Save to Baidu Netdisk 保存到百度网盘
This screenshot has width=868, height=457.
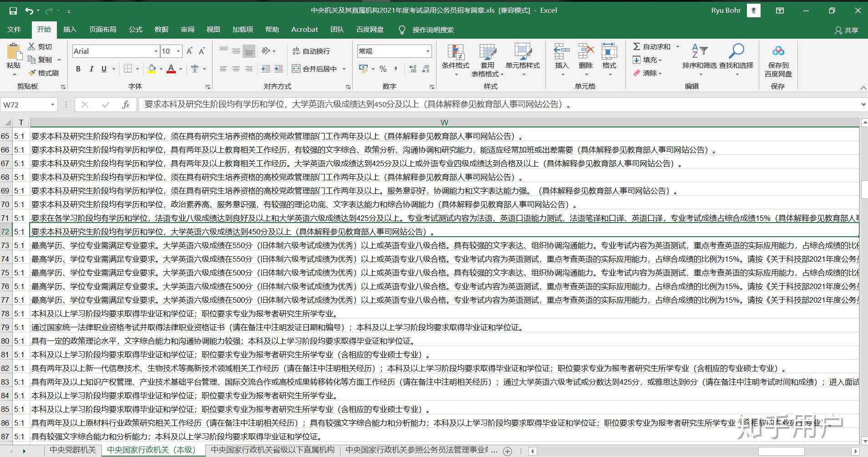coord(778,61)
